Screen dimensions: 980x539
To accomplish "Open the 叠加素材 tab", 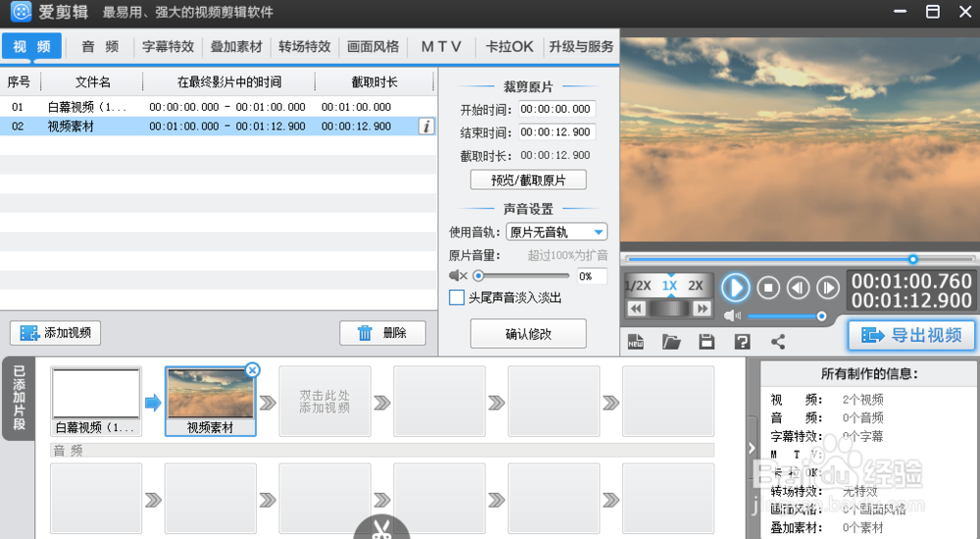I will (x=236, y=46).
